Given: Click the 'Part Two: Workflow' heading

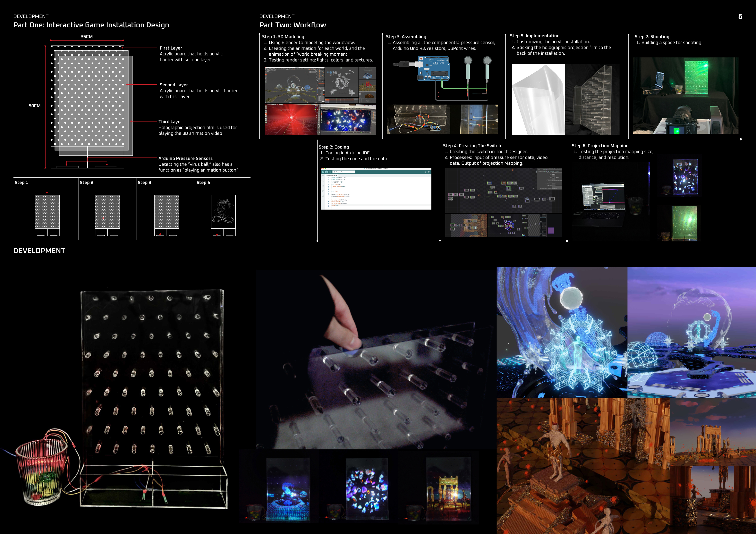Looking at the screenshot, I should [292, 25].
